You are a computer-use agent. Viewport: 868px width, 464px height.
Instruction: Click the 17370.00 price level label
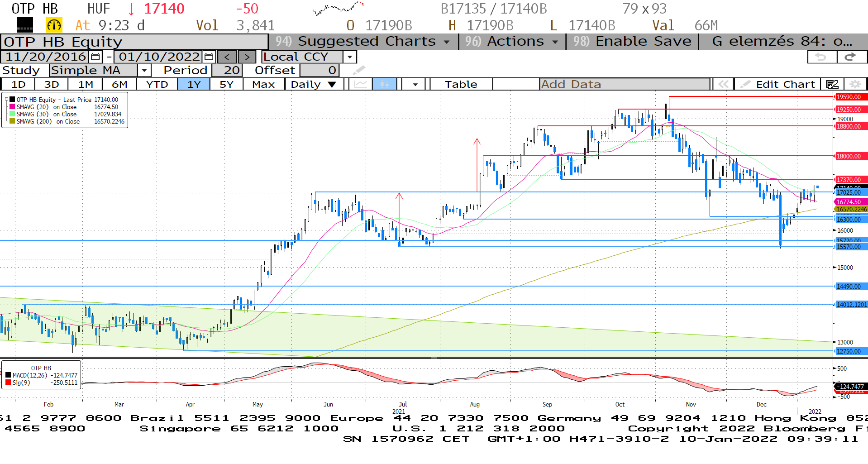point(851,180)
